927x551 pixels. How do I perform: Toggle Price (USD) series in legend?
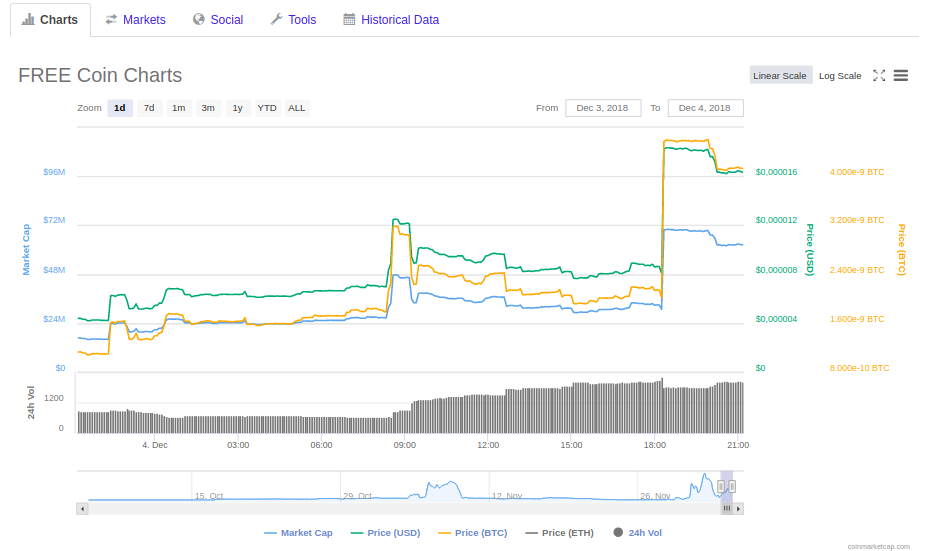click(385, 533)
